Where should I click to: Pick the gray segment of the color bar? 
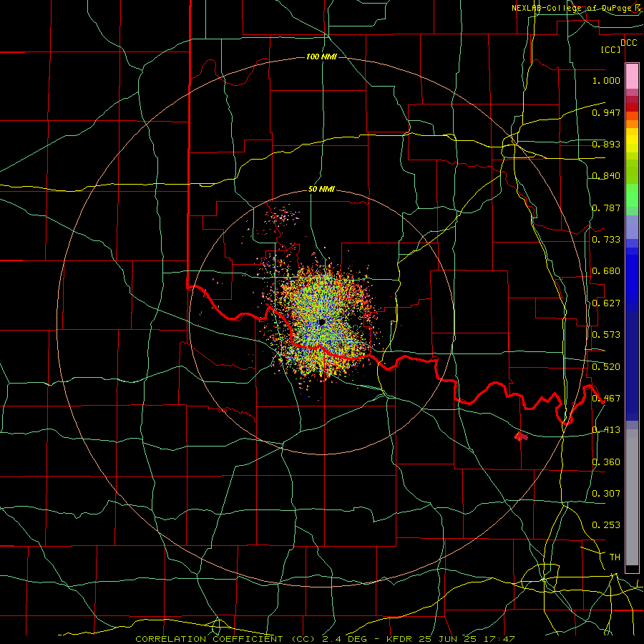[632, 497]
